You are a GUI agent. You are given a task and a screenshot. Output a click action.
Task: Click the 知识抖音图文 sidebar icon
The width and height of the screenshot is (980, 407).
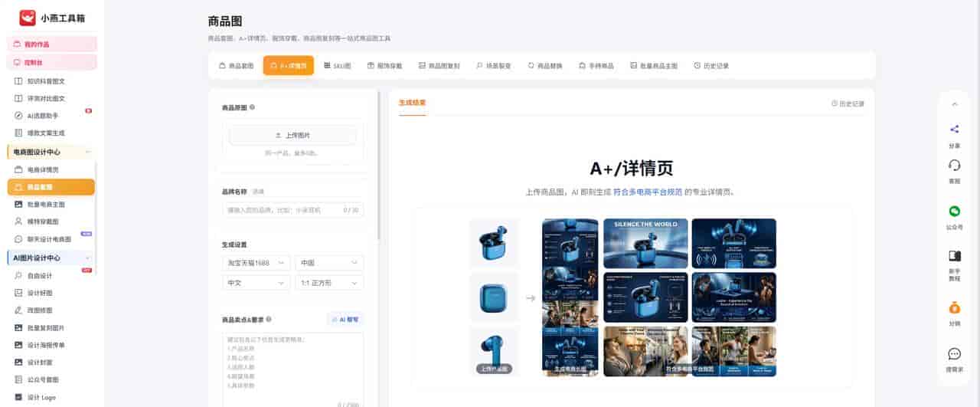[x=19, y=80]
